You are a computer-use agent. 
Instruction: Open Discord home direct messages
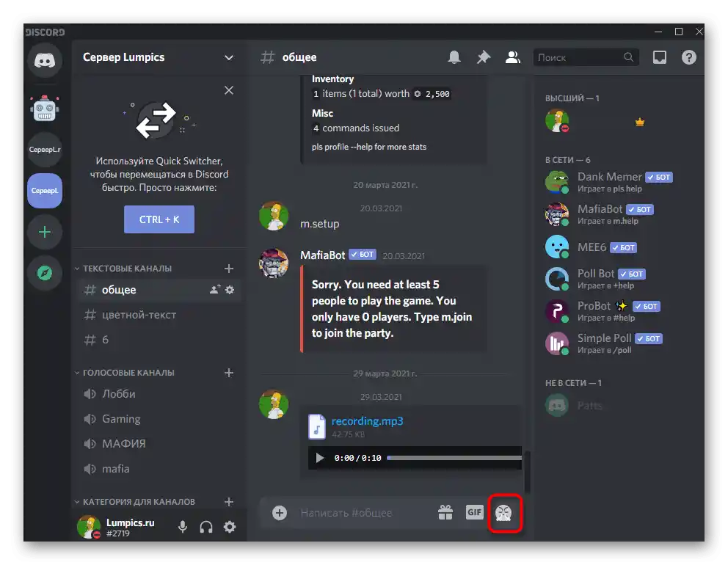pos(45,61)
